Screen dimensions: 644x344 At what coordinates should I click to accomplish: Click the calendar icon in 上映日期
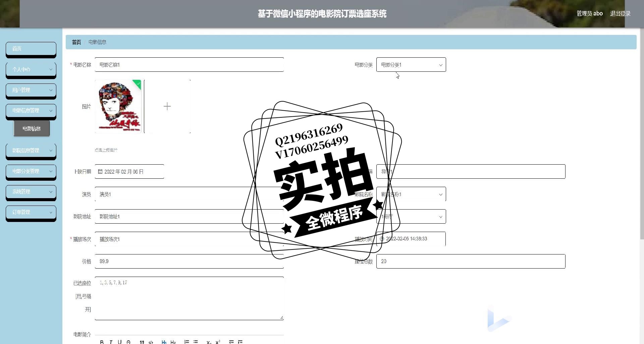(100, 171)
